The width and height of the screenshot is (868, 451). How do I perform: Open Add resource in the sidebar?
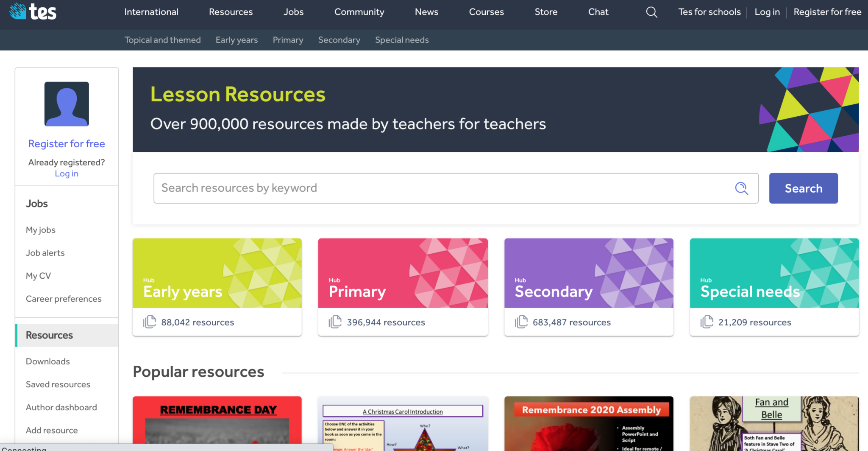click(52, 430)
